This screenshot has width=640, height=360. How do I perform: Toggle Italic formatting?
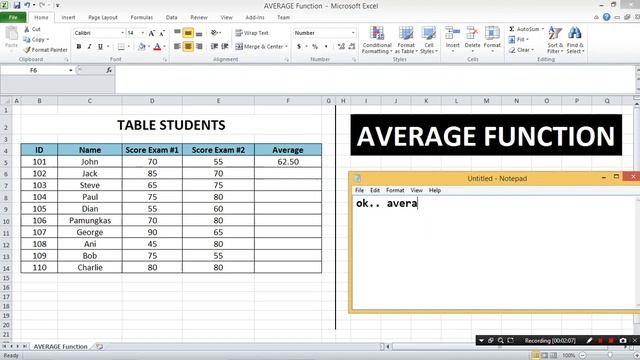coord(89,47)
